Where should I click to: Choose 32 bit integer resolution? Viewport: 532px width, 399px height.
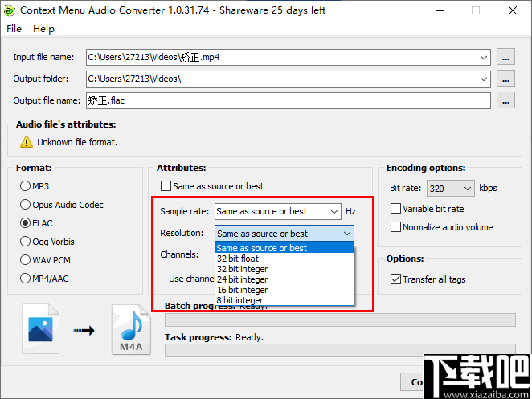(284, 269)
